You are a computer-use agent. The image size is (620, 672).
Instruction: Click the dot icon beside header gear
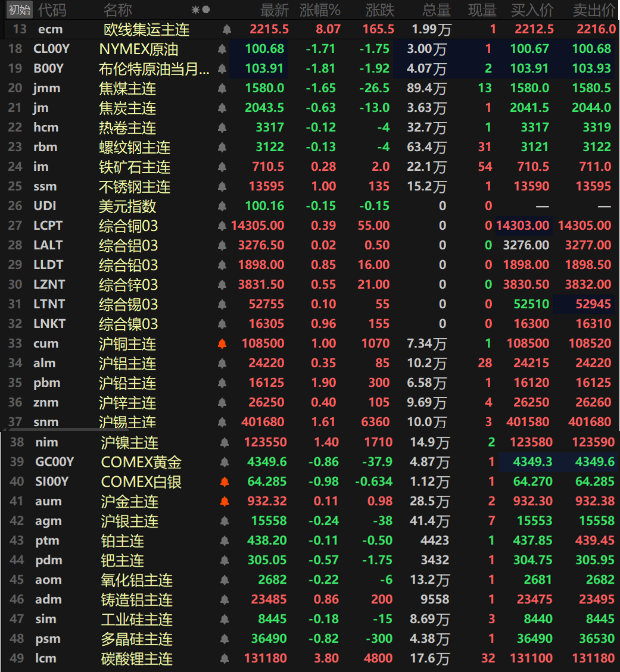coord(206,10)
